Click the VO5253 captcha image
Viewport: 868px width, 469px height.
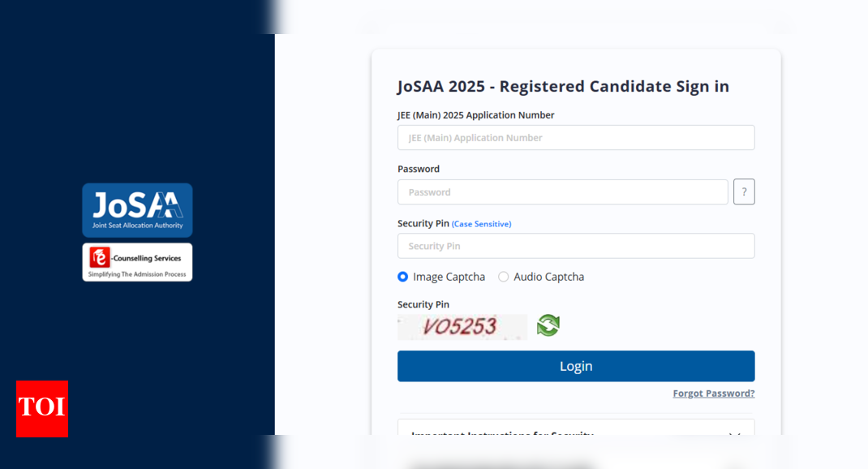[462, 326]
